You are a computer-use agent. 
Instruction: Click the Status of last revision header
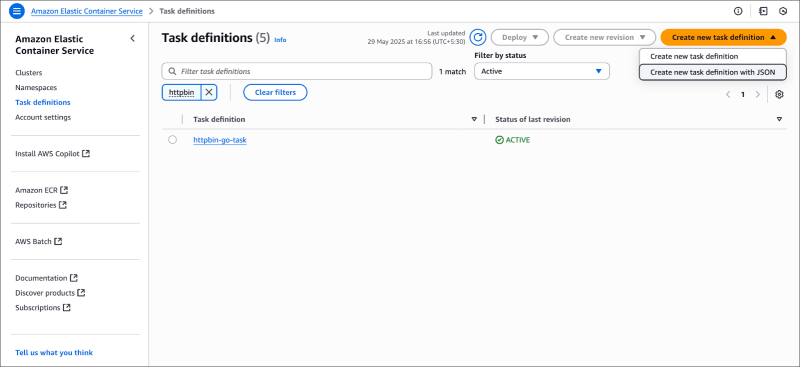[533, 119]
